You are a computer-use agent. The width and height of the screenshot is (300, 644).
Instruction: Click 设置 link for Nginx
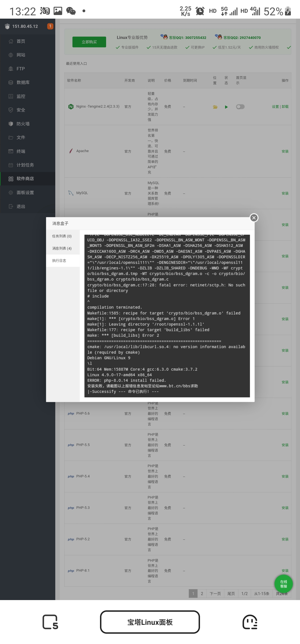click(275, 107)
